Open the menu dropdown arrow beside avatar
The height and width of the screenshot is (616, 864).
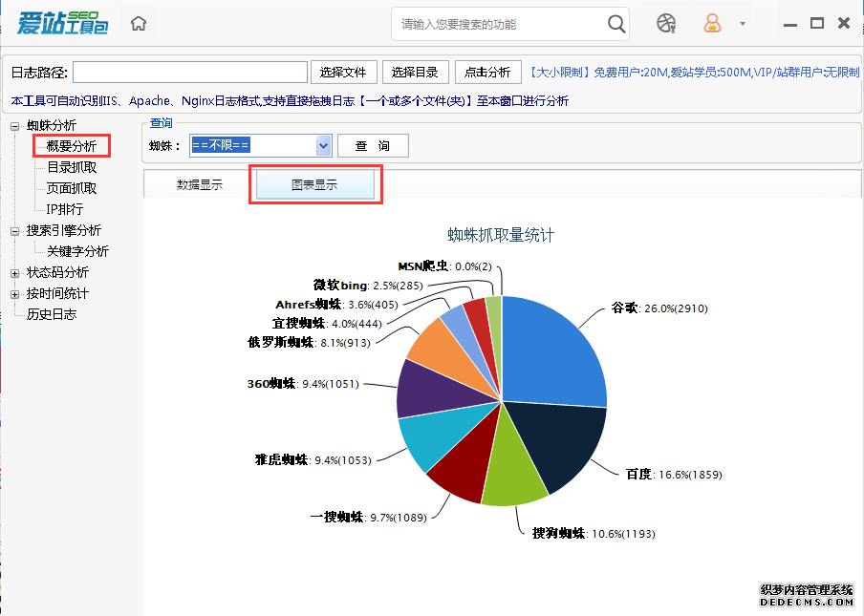click(743, 24)
